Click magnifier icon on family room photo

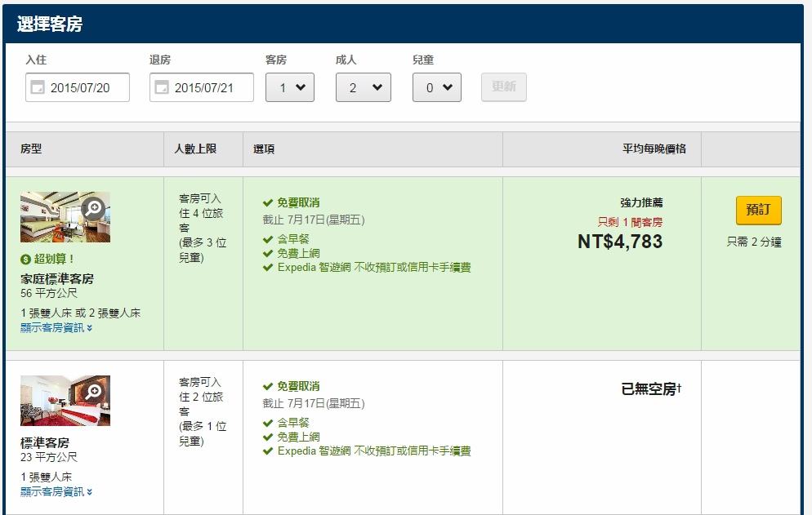coord(94,208)
